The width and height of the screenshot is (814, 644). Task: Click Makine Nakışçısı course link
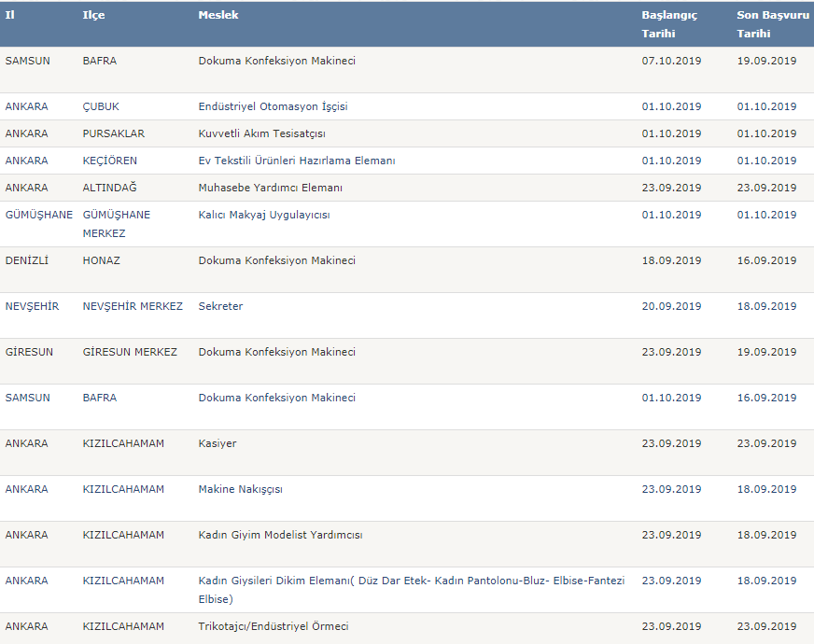click(x=240, y=489)
